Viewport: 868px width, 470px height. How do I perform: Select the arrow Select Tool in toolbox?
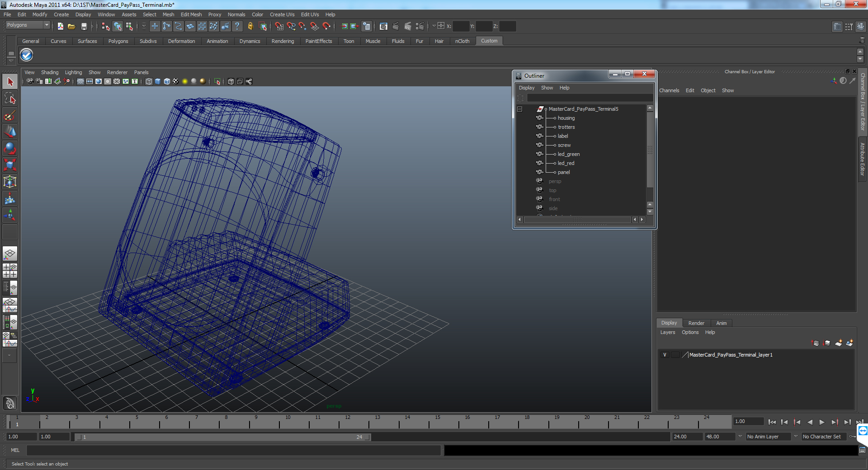click(x=10, y=82)
